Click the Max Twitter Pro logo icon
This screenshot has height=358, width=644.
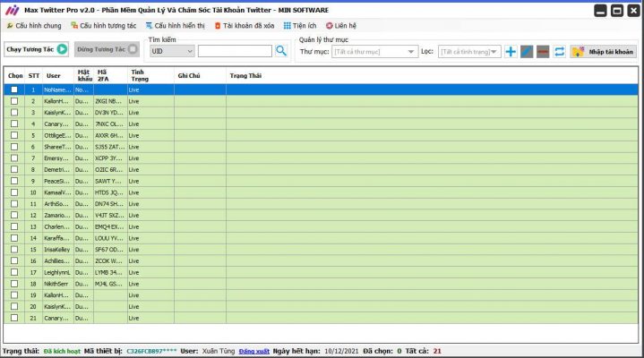(x=12, y=10)
